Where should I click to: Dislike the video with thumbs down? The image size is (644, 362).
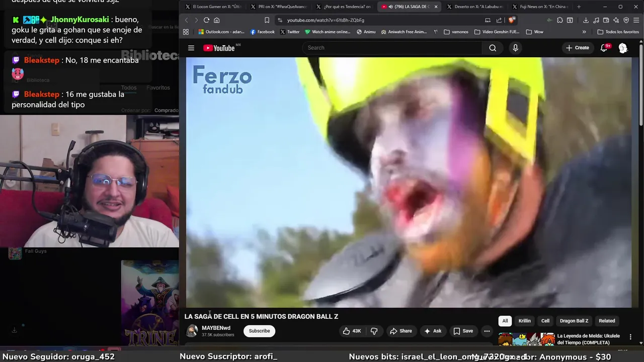click(374, 331)
